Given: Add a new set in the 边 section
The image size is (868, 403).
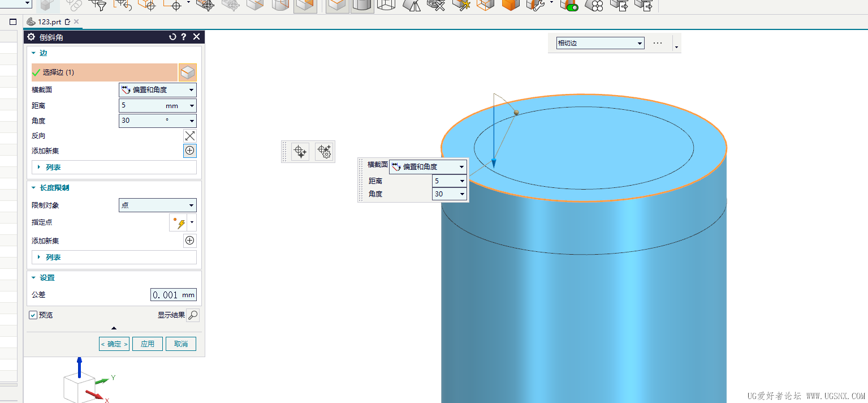Looking at the screenshot, I should tap(190, 151).
